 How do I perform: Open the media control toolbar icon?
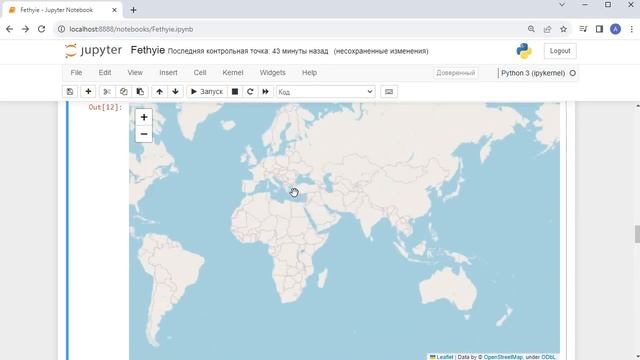click(583, 29)
